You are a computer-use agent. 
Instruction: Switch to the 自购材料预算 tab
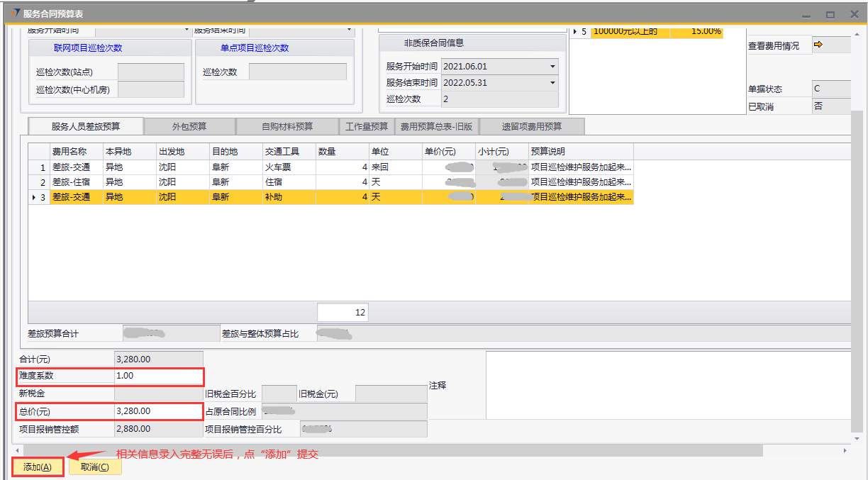(x=286, y=127)
